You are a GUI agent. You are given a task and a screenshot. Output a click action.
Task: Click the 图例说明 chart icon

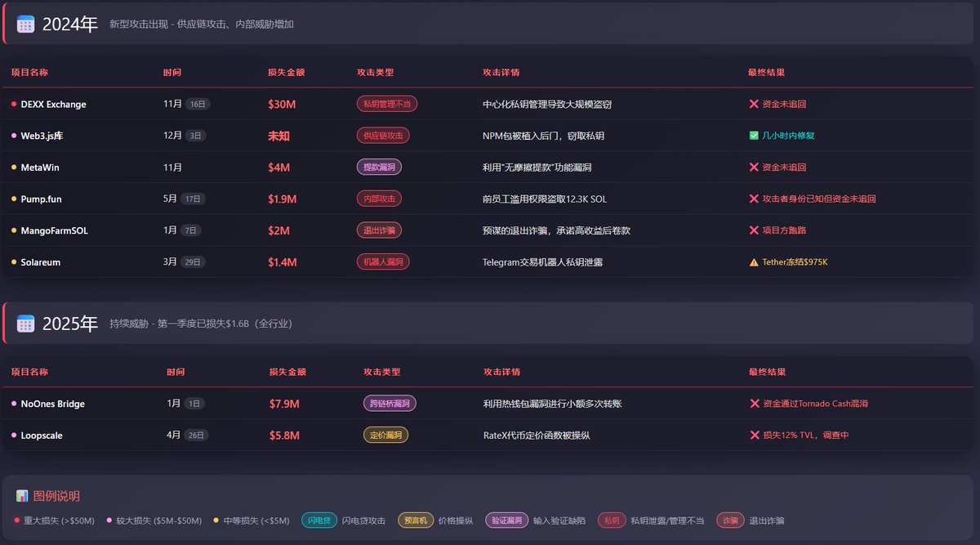(22, 496)
